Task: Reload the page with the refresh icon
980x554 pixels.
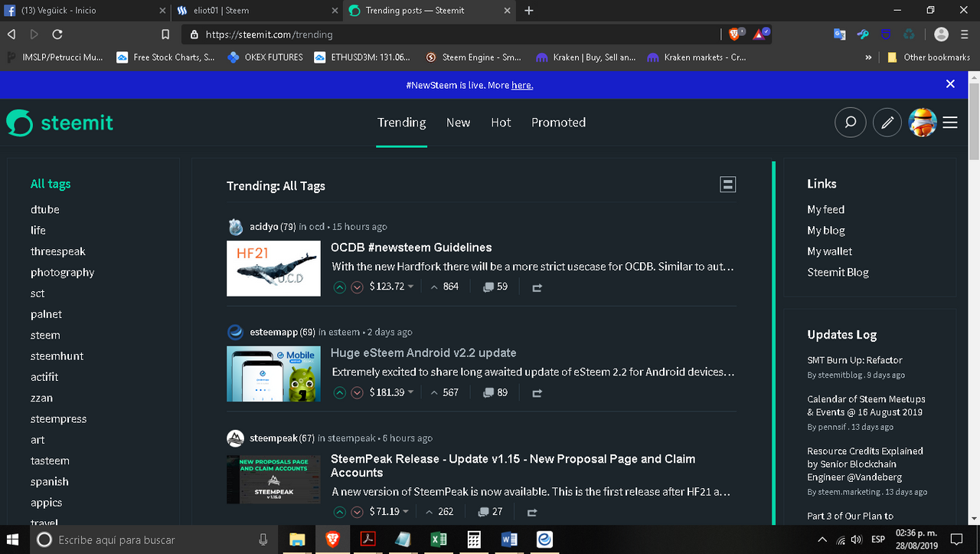Action: pos(57,34)
